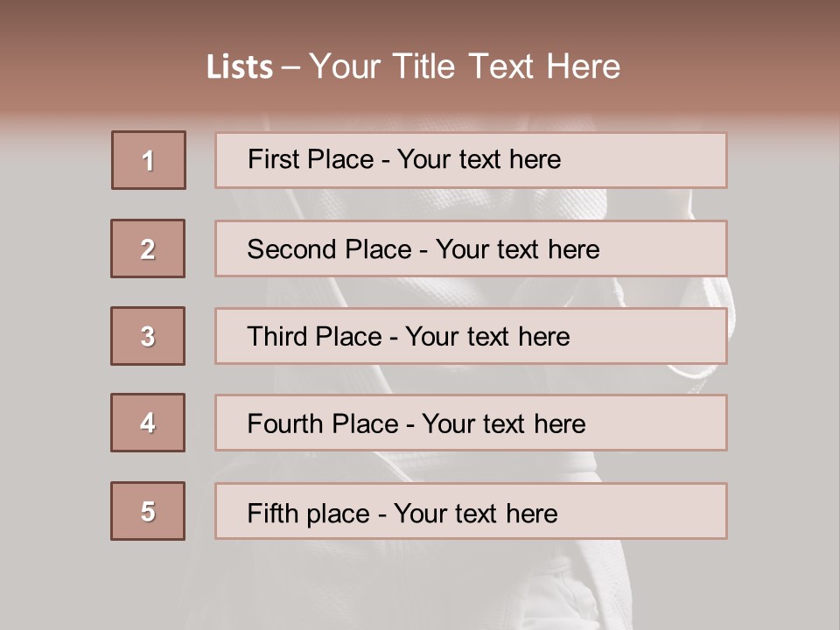Click the slide title text
Screen dimensions: 840x630
(413, 66)
